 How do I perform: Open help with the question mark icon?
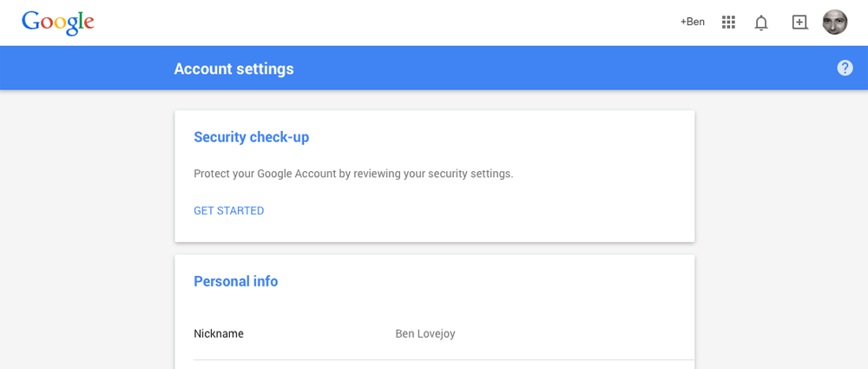point(845,68)
